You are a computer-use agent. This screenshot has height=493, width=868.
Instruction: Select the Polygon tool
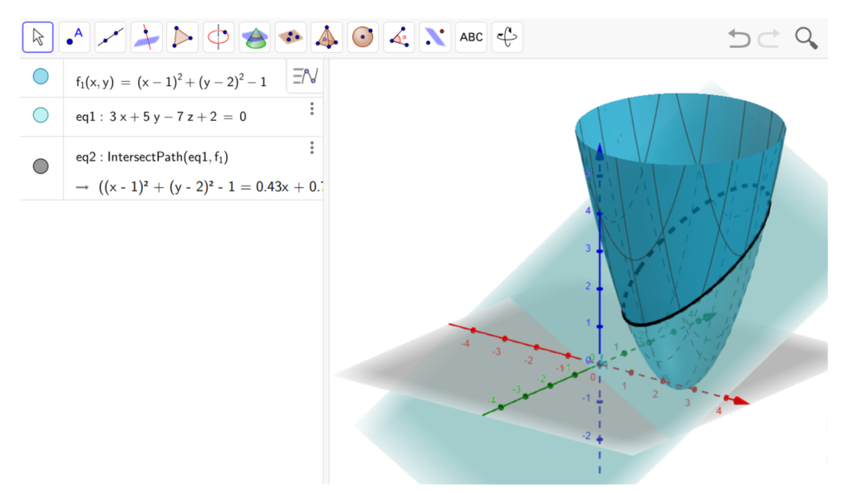click(182, 37)
